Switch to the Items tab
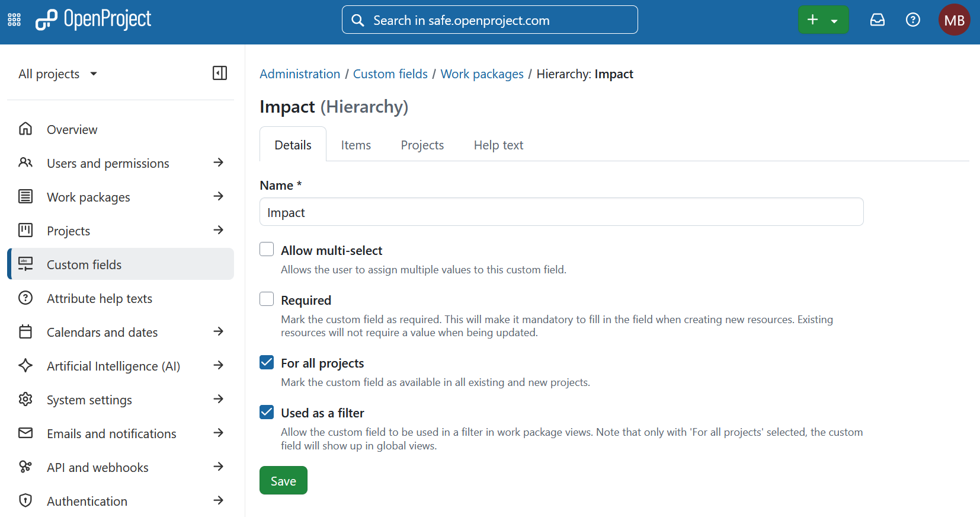 pyautogui.click(x=356, y=145)
